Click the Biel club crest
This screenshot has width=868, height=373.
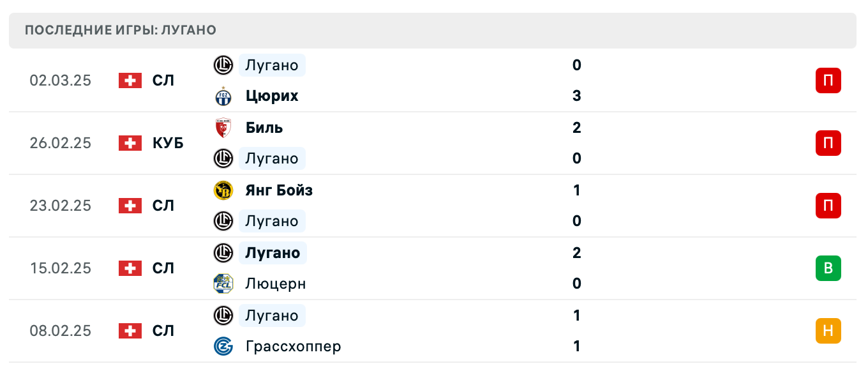[223, 127]
